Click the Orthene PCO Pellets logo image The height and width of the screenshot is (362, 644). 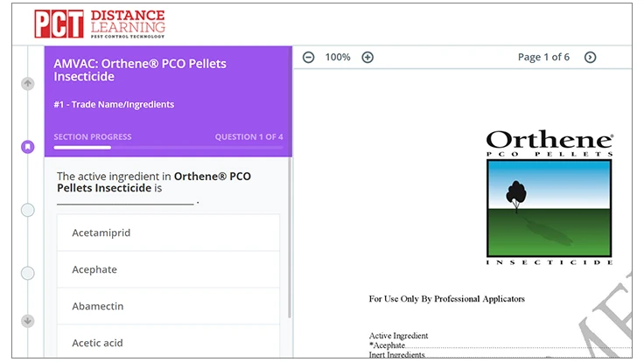(x=549, y=198)
